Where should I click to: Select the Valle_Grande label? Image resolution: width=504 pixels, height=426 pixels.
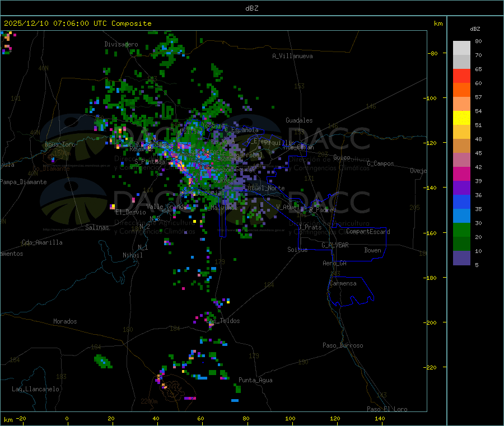click(x=166, y=207)
